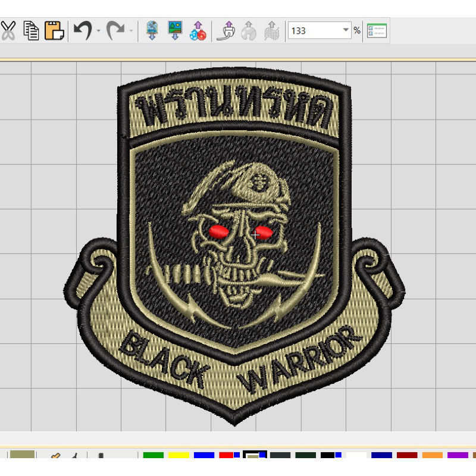Select the blue palette color

tap(204, 455)
